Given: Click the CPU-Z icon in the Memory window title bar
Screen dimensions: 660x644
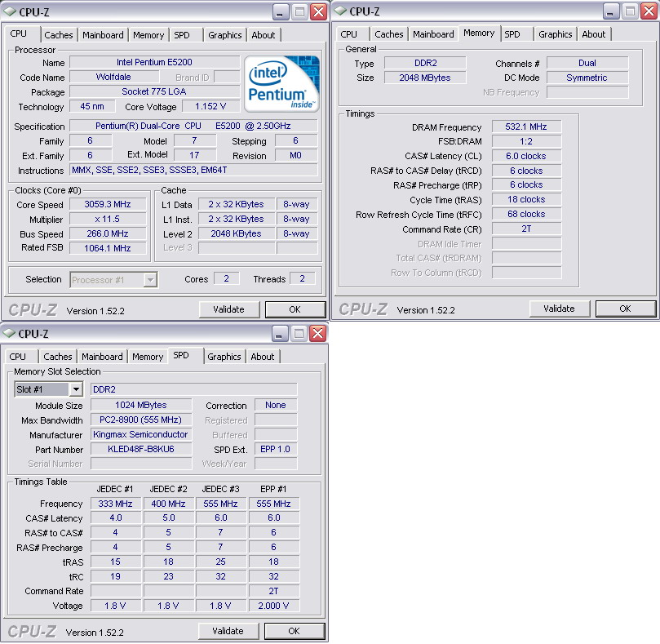Looking at the screenshot, I should [340, 11].
